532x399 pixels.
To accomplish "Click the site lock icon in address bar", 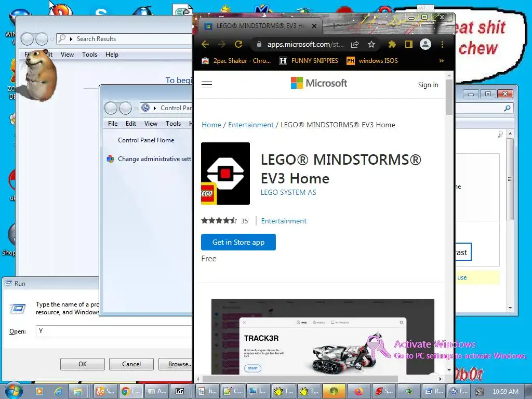I will (259, 44).
